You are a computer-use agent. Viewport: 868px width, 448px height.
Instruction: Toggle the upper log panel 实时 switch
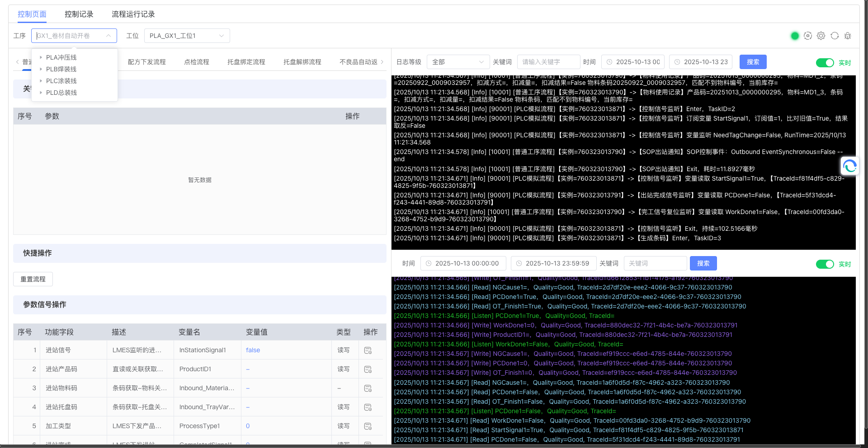point(825,63)
